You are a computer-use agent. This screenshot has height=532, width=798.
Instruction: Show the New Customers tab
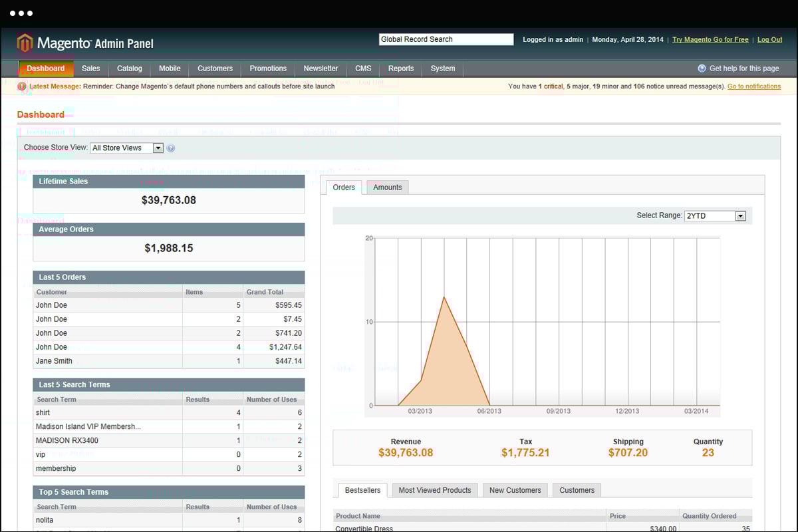click(x=515, y=490)
